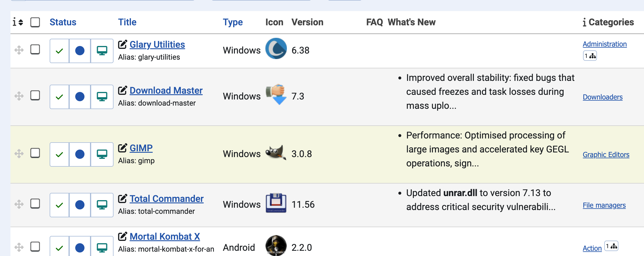Click the blue circle featured icon for GIMP
644x256 pixels.
[80, 154]
